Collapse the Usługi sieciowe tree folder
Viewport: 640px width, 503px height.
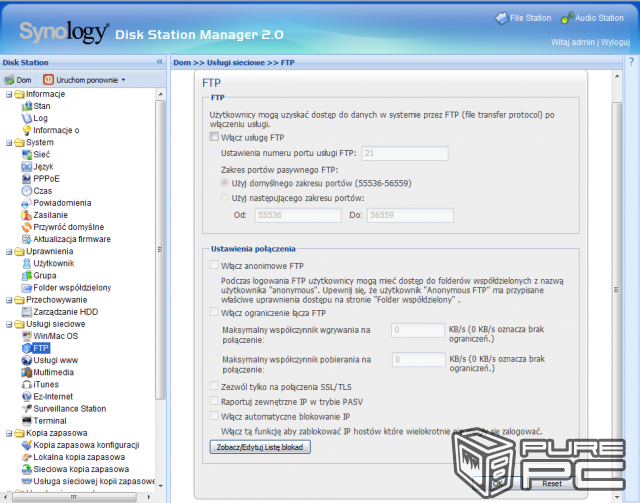coord(9,325)
